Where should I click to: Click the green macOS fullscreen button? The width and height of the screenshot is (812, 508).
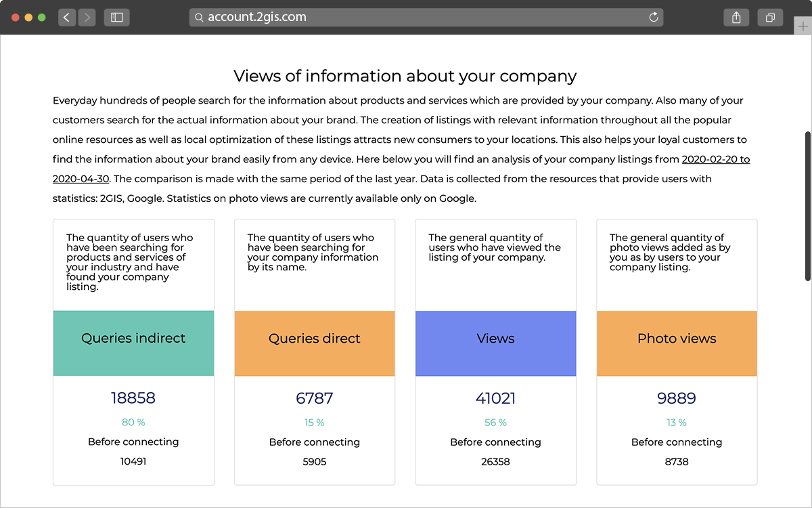pos(42,18)
